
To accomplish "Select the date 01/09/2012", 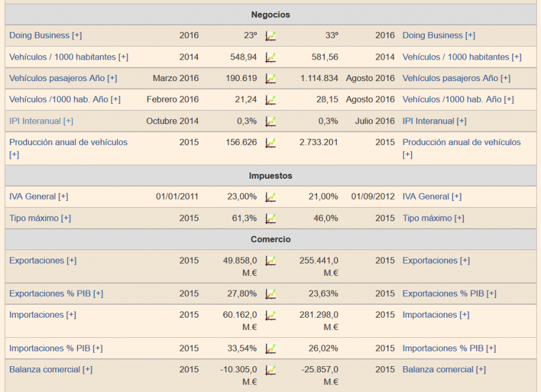I will click(x=373, y=197).
